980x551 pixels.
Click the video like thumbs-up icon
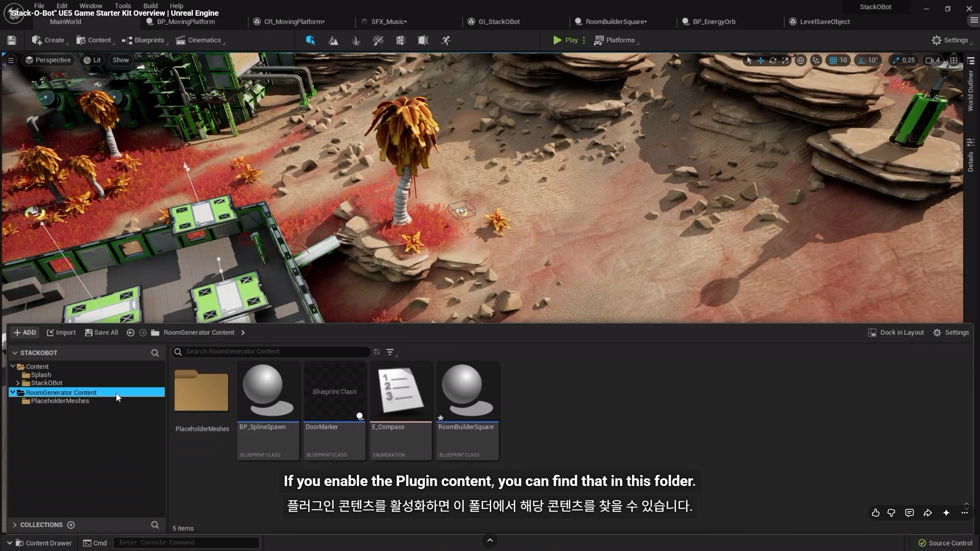[875, 513]
